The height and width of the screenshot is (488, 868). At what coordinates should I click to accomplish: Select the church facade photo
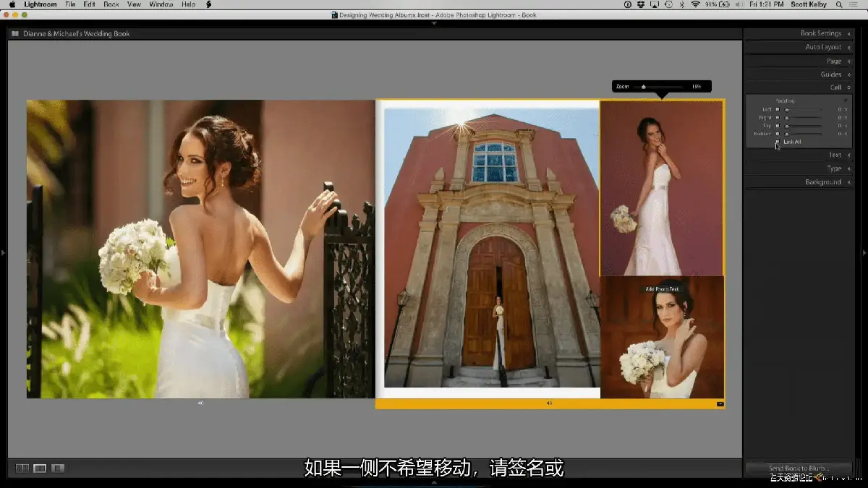pos(492,248)
